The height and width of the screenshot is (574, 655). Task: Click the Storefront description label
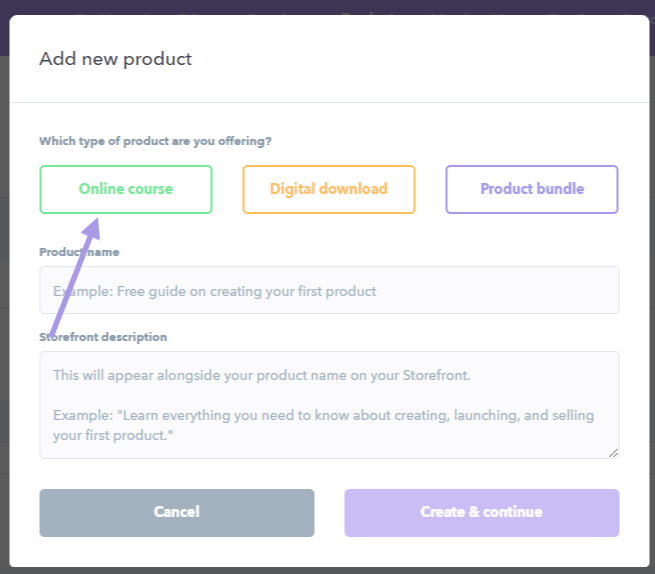tap(103, 337)
